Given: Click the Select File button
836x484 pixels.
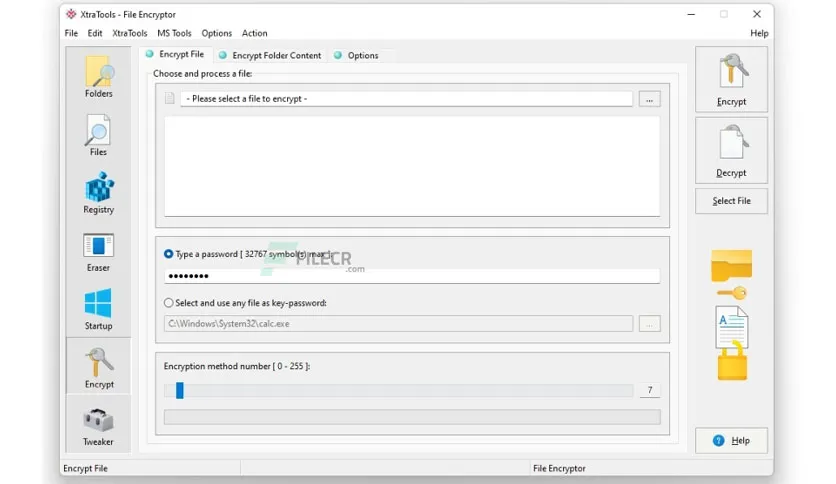Looking at the screenshot, I should pos(731,201).
